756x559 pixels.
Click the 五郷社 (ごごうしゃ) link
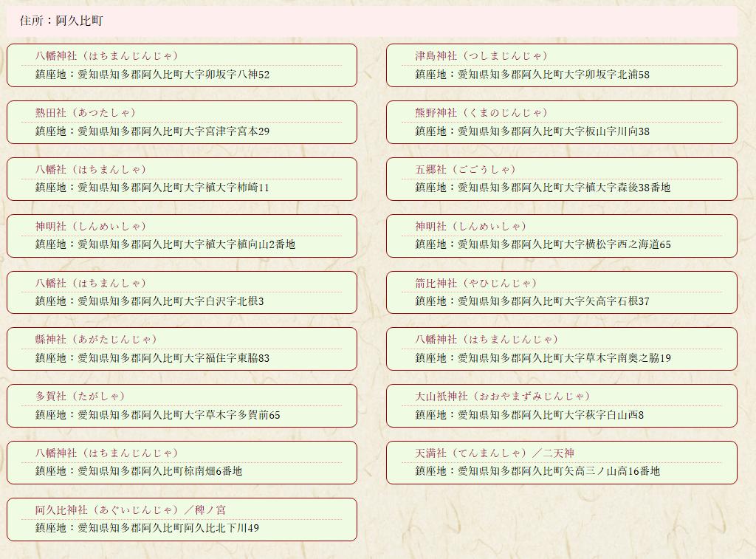coord(465,169)
